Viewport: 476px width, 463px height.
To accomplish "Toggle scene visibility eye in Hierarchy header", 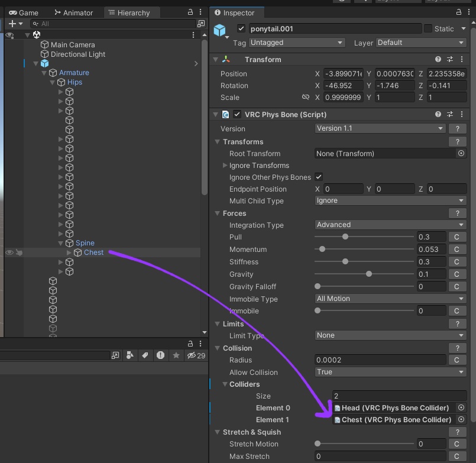I will [x=9, y=35].
